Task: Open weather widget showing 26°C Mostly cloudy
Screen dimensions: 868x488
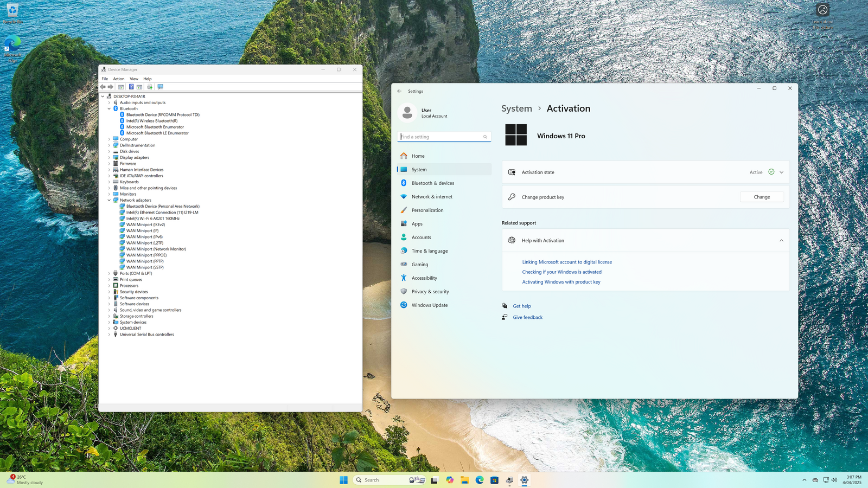Action: coord(25,480)
